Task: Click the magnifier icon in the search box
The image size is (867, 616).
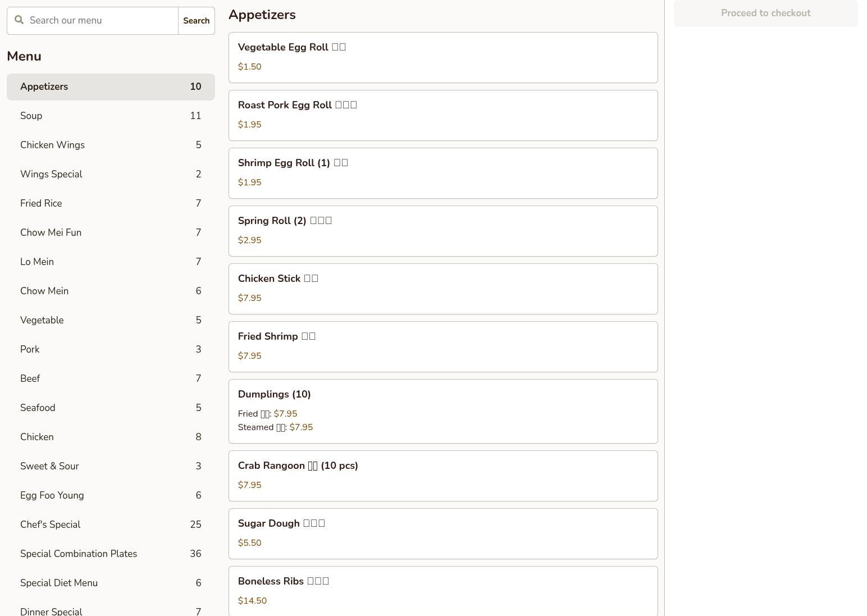Action: click(19, 20)
